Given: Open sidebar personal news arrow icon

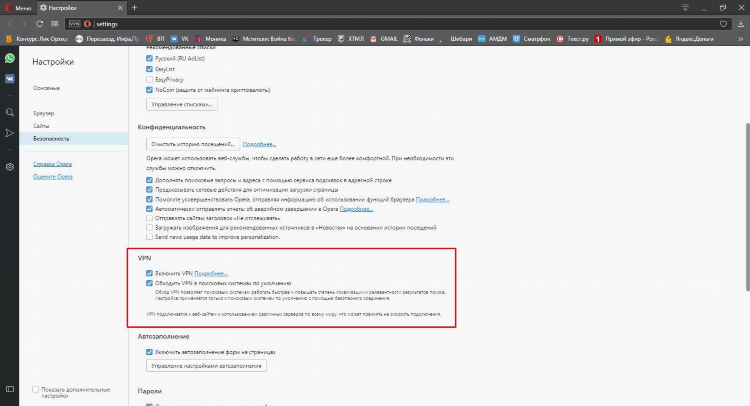Looking at the screenshot, I should click(10, 133).
